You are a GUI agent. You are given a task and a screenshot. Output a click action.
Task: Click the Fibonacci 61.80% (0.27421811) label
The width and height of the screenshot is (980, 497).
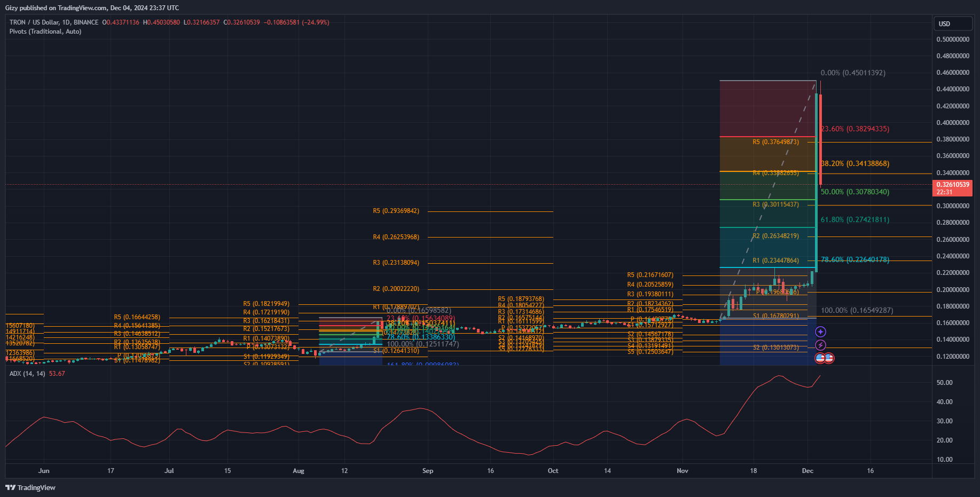[x=855, y=220]
